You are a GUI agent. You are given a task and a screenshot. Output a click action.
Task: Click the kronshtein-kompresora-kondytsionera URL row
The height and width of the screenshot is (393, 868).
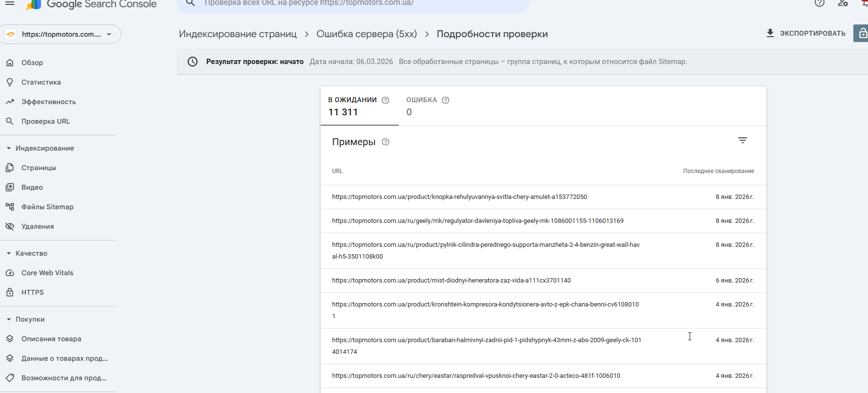point(543,310)
